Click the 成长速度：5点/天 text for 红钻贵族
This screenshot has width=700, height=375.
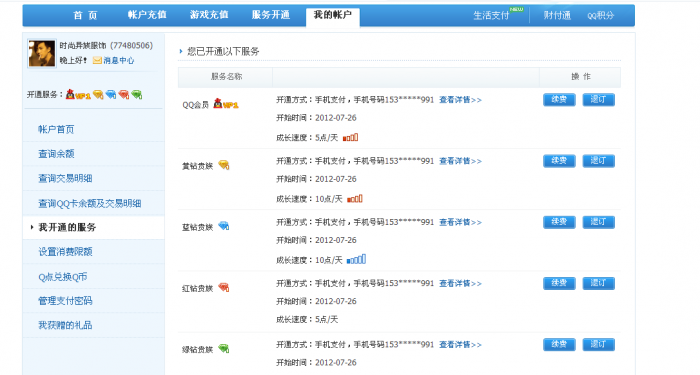(307, 320)
